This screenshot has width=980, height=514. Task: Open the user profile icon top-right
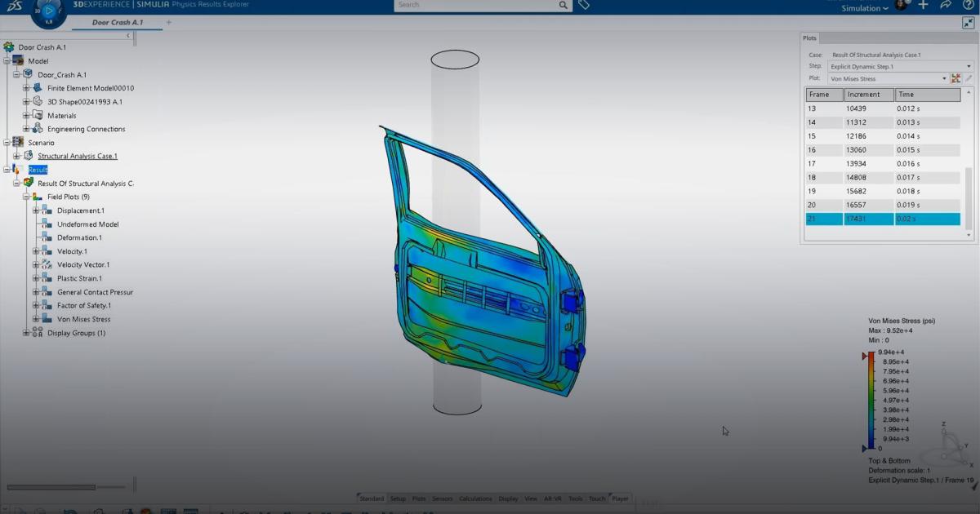click(902, 5)
